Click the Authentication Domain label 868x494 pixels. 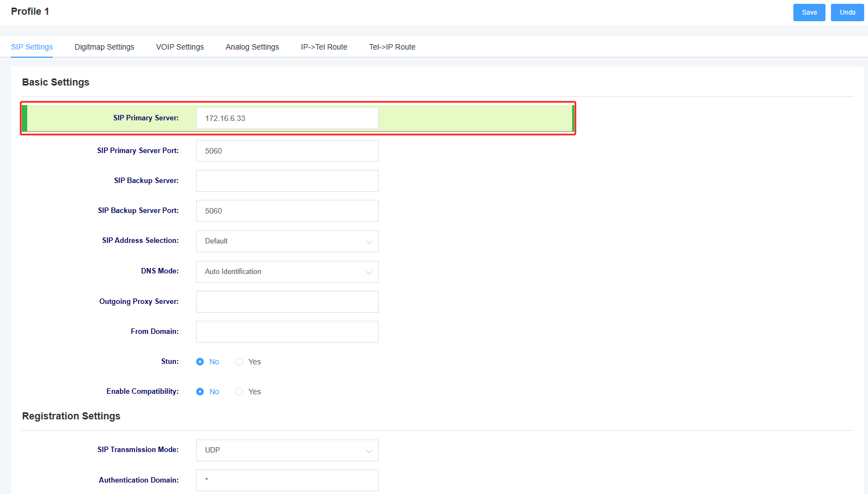pos(139,480)
